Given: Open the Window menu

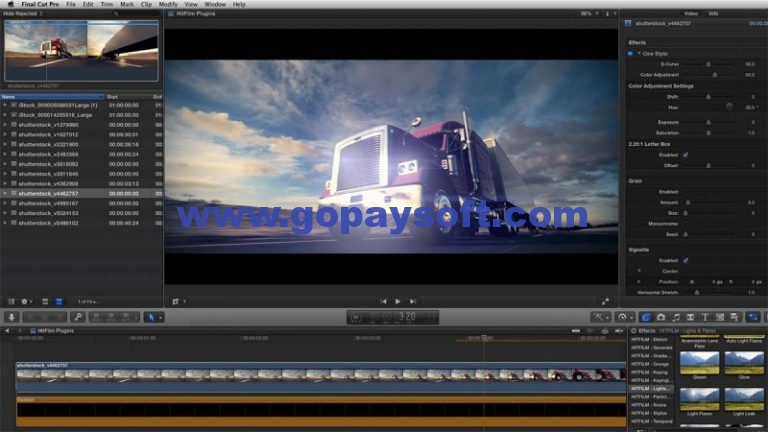Looking at the screenshot, I should point(215,4).
